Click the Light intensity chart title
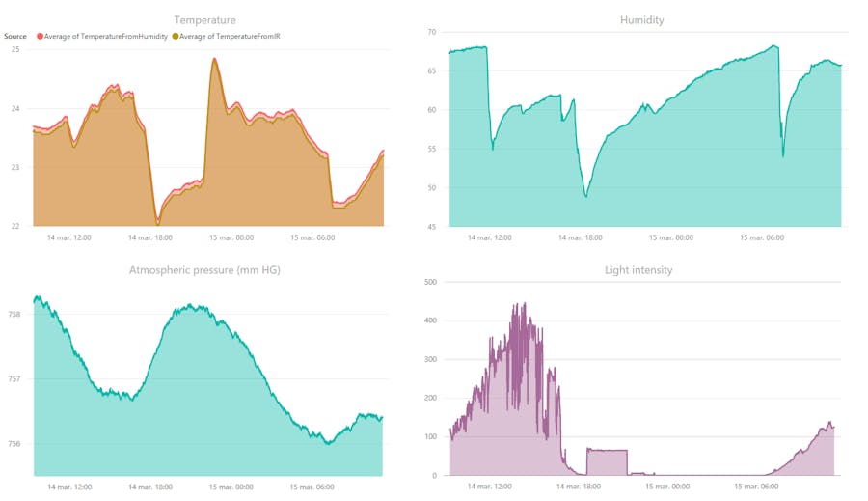868x501 pixels. (x=638, y=270)
